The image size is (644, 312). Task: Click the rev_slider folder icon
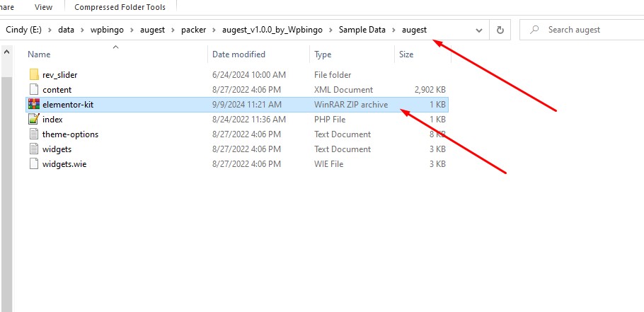(x=34, y=75)
